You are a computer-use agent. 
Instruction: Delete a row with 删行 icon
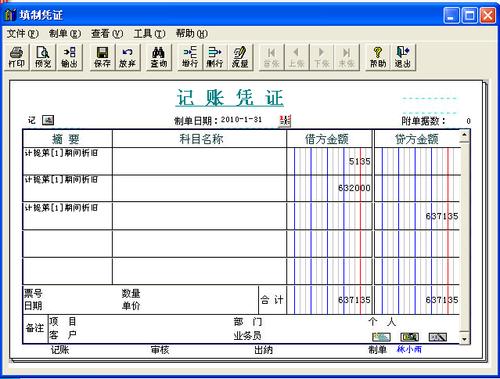(215, 57)
